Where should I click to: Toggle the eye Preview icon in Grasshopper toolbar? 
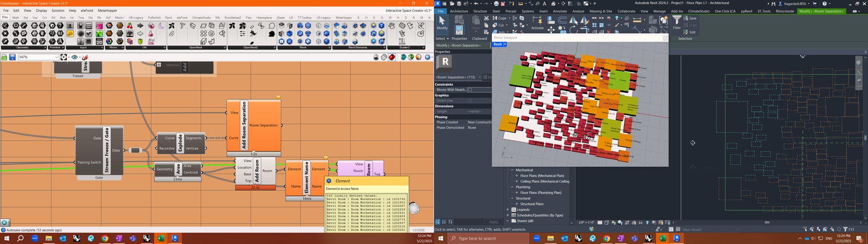point(75,57)
